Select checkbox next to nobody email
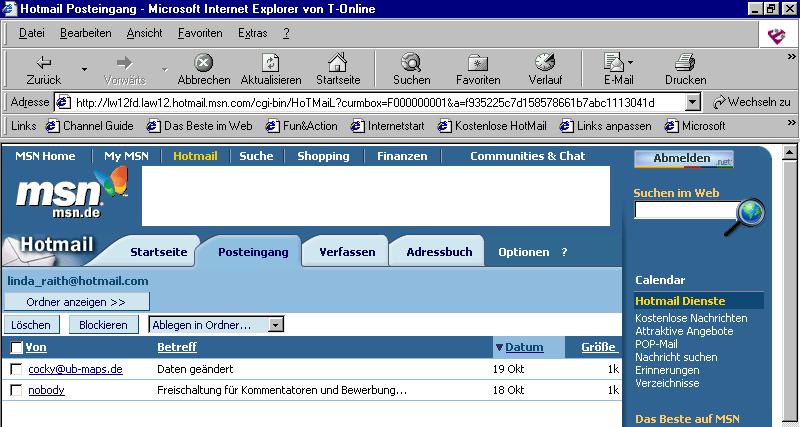This screenshot has width=800, height=427. coord(16,390)
